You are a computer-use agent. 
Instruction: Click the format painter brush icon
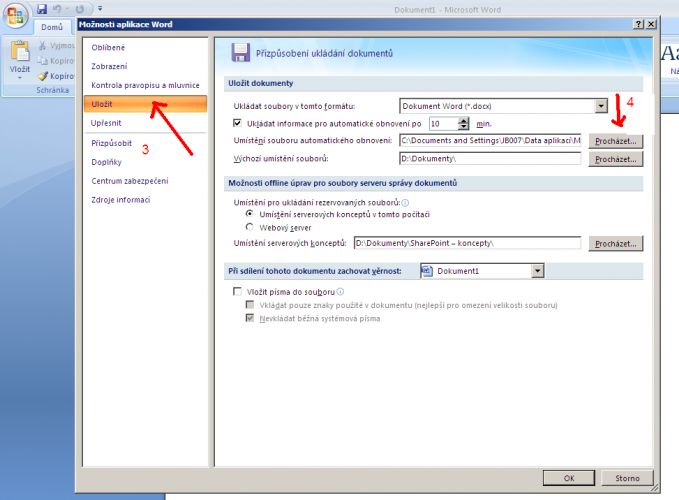(42, 76)
